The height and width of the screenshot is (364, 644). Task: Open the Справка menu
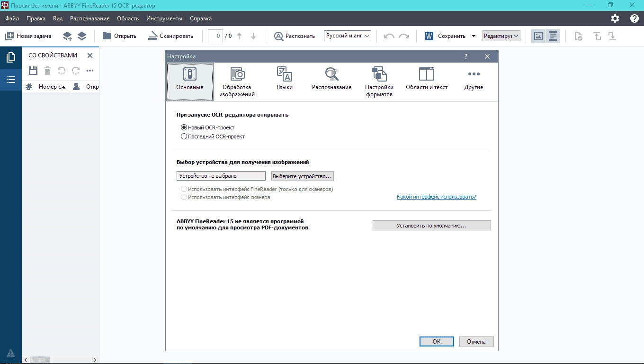201,18
